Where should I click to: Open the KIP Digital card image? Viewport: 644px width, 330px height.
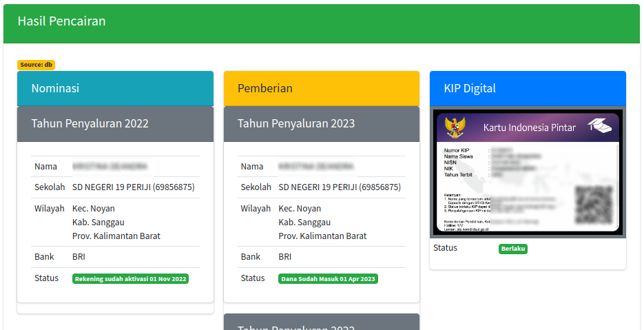528,172
